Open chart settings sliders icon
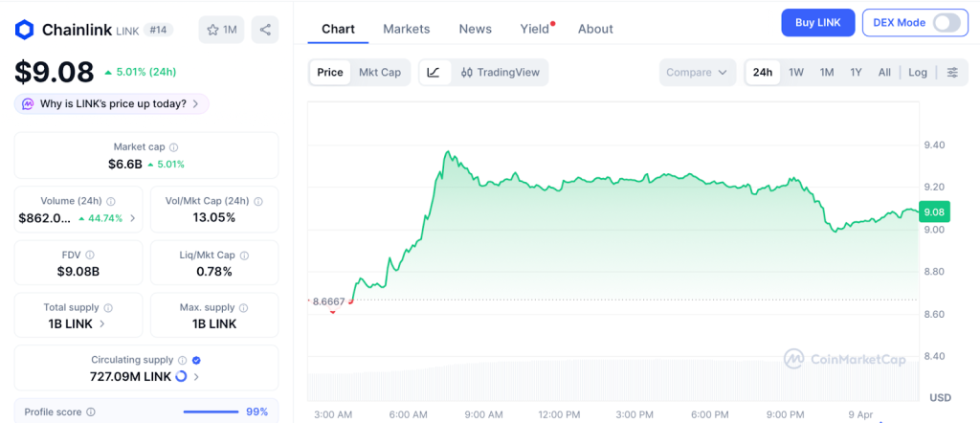 [951, 72]
